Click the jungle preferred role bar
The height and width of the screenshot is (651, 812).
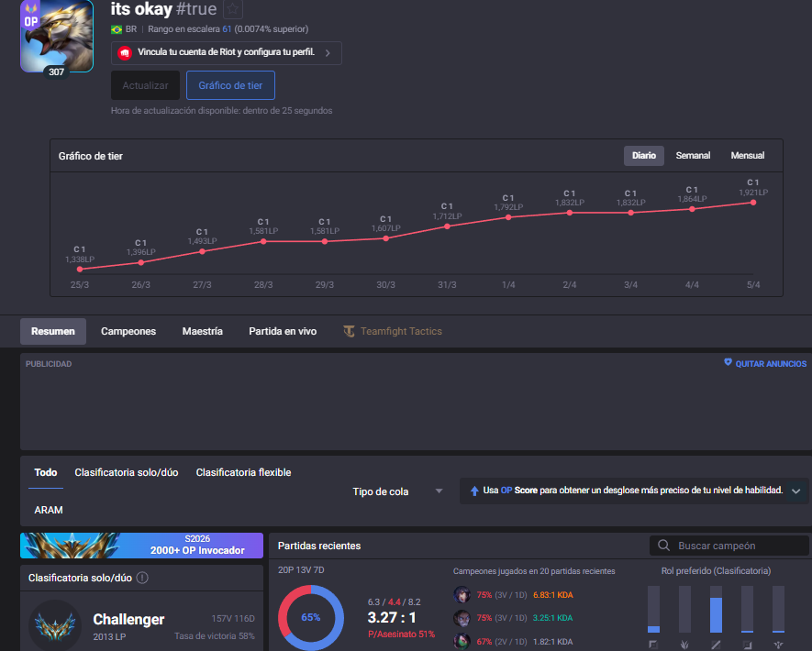coord(684,609)
